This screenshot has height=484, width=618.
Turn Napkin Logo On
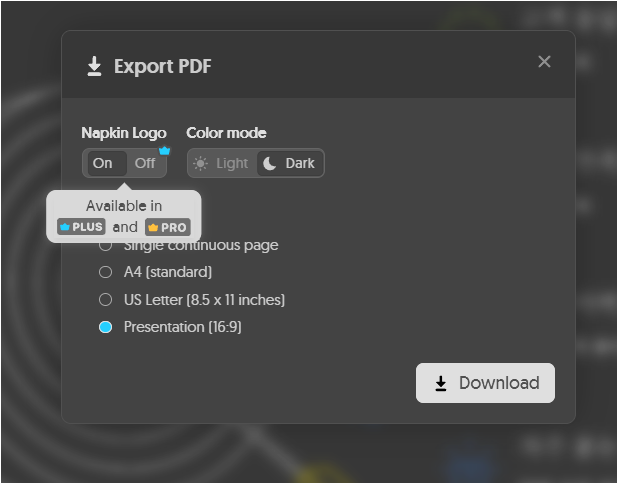(x=103, y=163)
